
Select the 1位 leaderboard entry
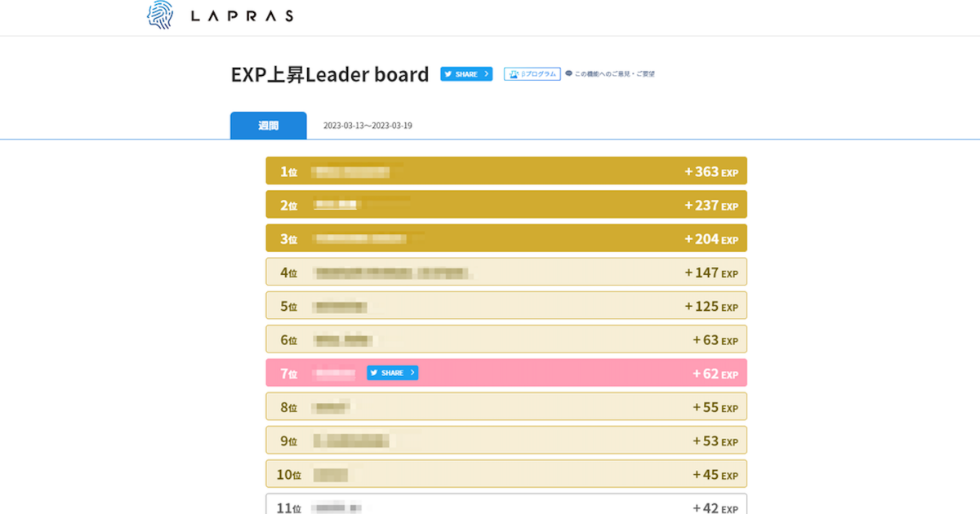click(x=506, y=171)
